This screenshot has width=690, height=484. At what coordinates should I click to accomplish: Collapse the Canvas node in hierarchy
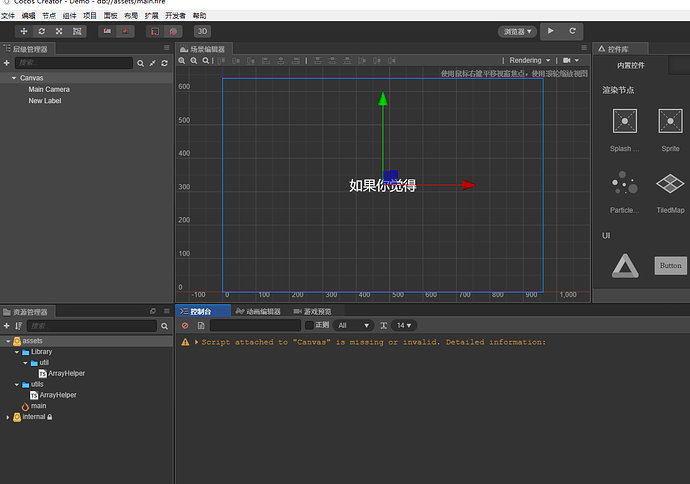pyautogui.click(x=14, y=78)
